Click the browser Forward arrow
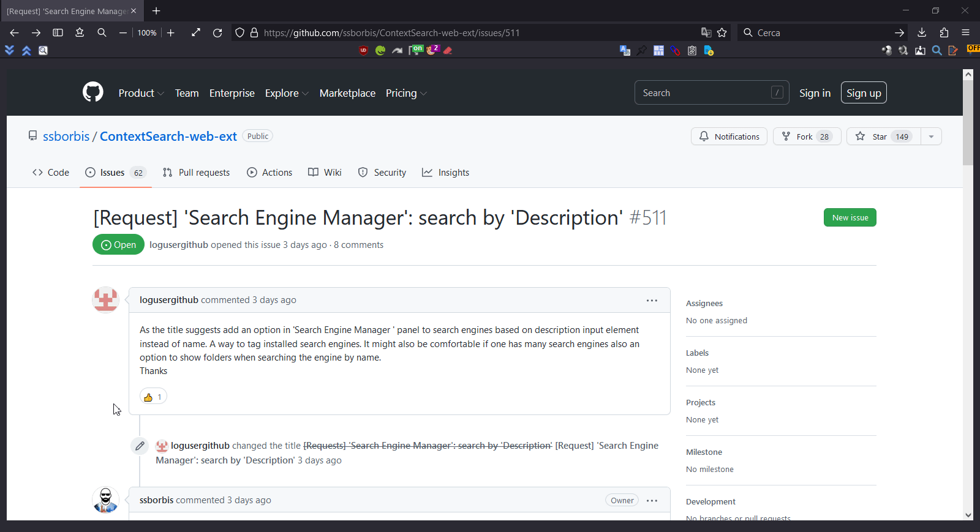The height and width of the screenshot is (532, 980). 36,32
